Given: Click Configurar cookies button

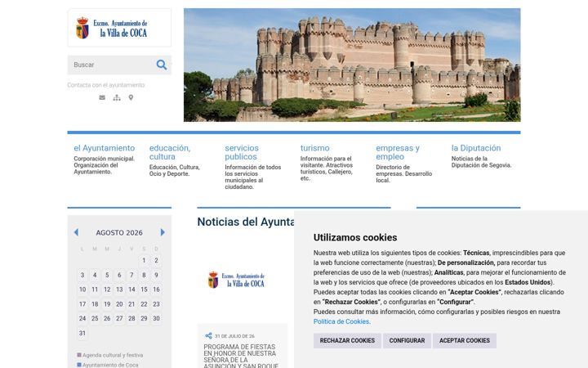Looking at the screenshot, I should click(407, 340).
